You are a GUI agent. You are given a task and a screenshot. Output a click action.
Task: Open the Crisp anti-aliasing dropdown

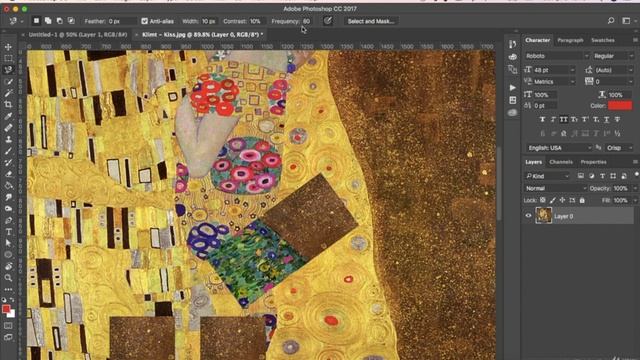tap(619, 148)
